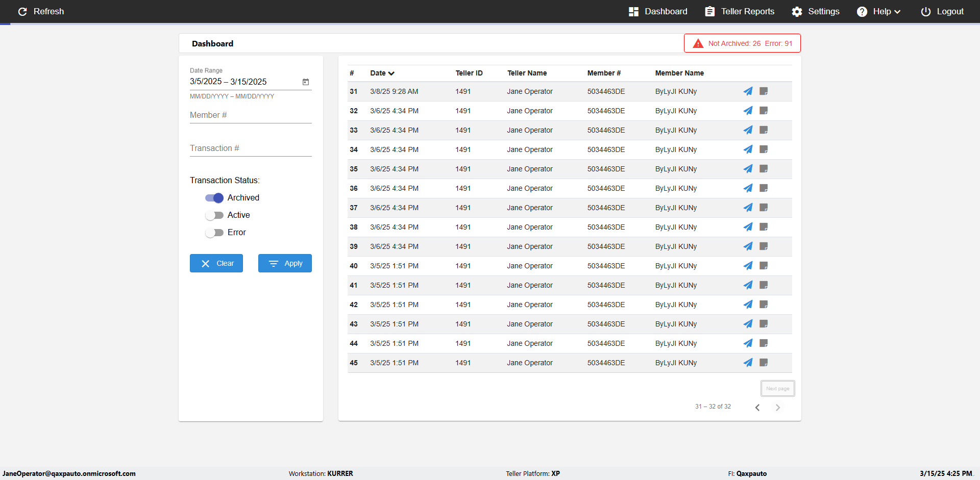This screenshot has width=980, height=480.
Task: Open Settings in the top navigation
Action: coord(816,11)
